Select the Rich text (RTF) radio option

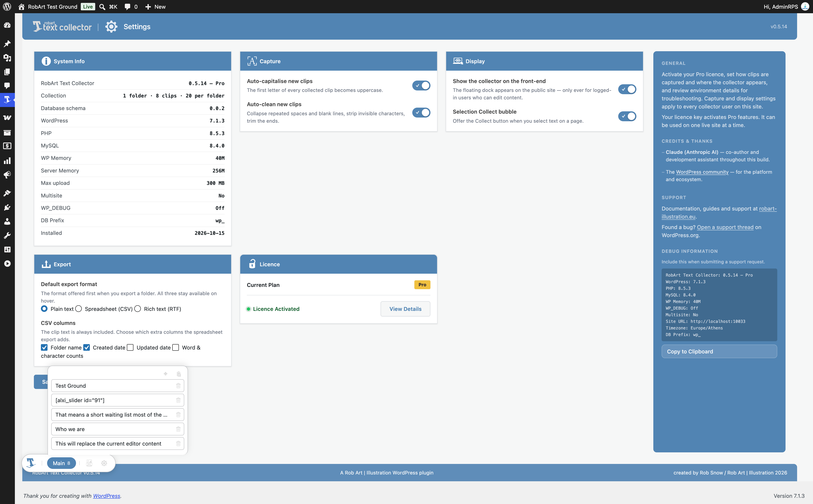pyautogui.click(x=138, y=309)
